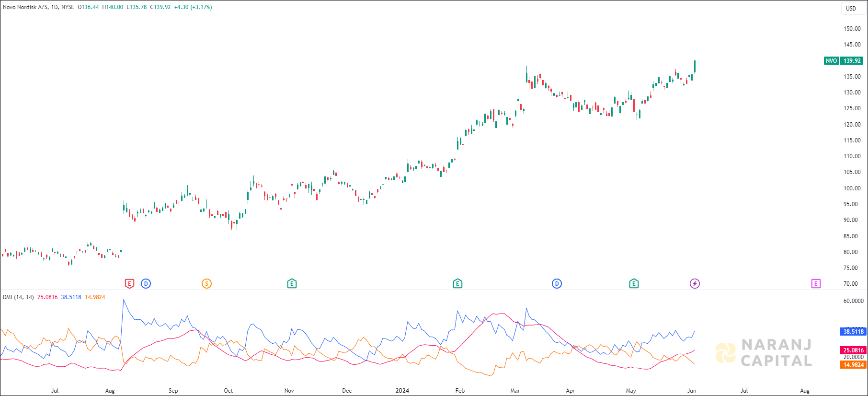Click the green earnings marker in May
Viewport: 868px width, 396px height.
pos(634,284)
